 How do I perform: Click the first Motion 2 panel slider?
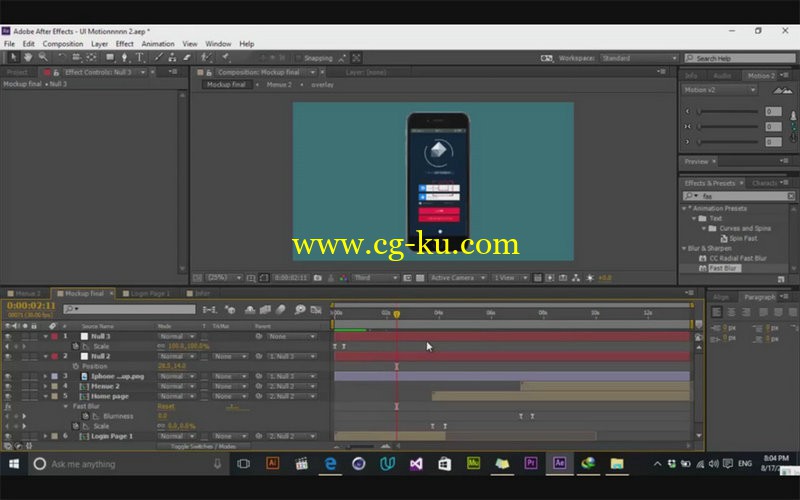(727, 111)
